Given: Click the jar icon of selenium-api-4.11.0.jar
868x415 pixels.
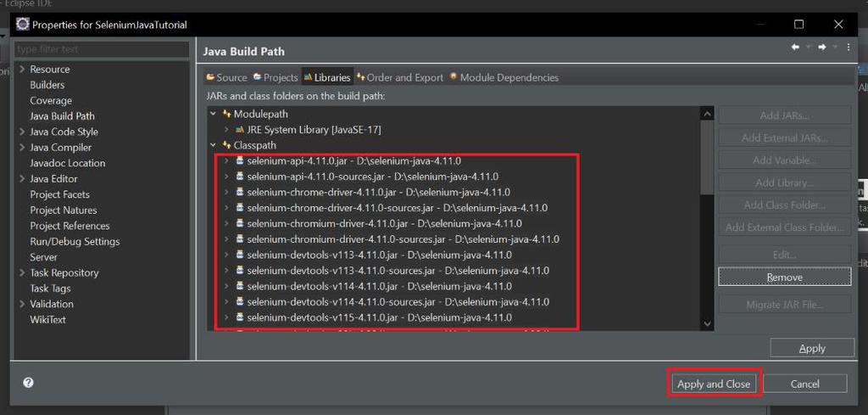Looking at the screenshot, I should pyautogui.click(x=240, y=160).
